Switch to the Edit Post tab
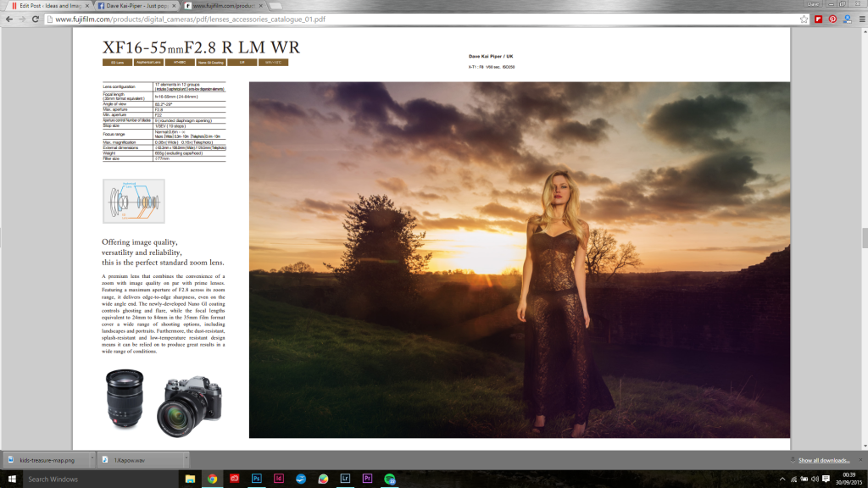The width and height of the screenshot is (868, 488). (47, 6)
